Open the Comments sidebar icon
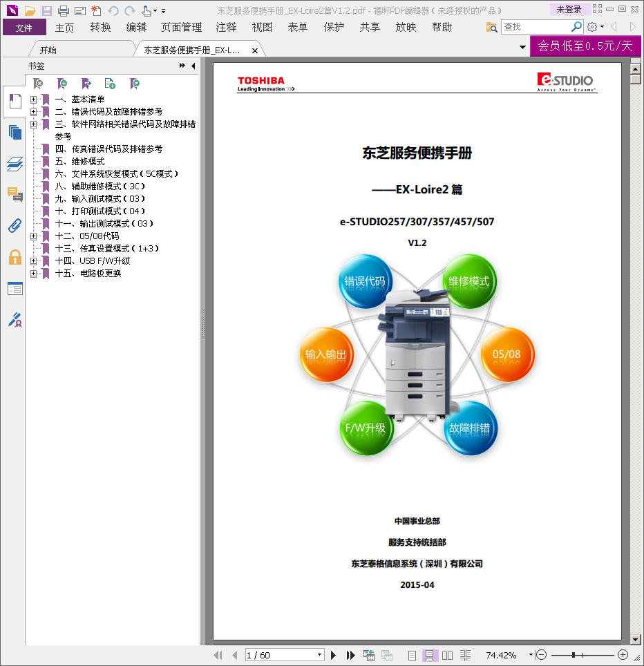The image size is (644, 666). pyautogui.click(x=15, y=195)
